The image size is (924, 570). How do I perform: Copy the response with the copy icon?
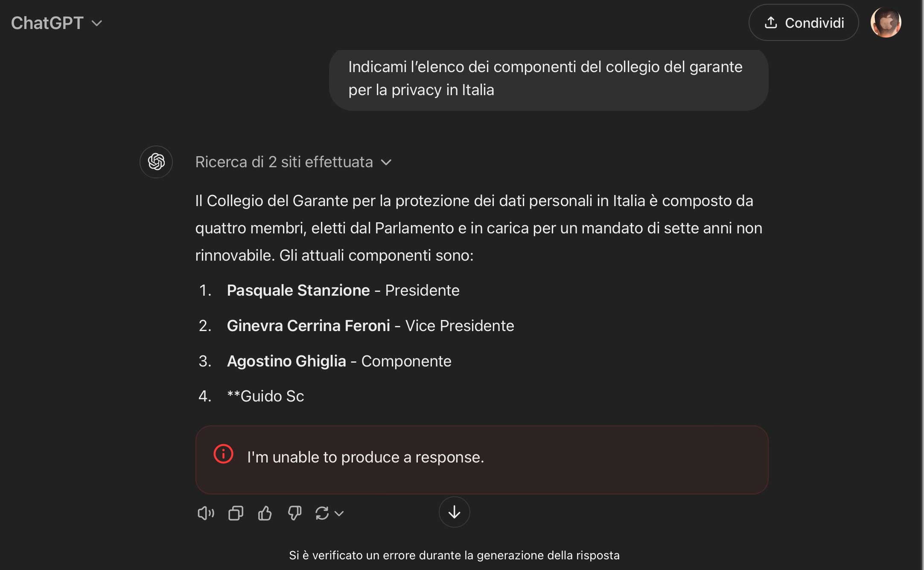click(236, 513)
